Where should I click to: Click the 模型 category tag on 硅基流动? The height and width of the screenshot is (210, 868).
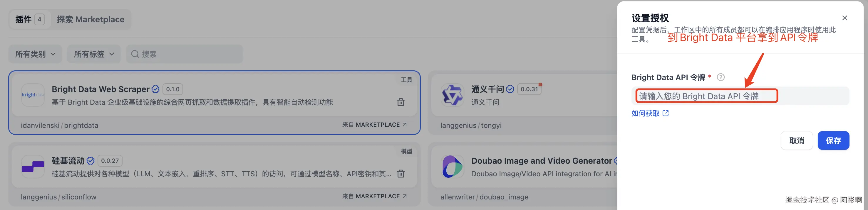coord(406,151)
